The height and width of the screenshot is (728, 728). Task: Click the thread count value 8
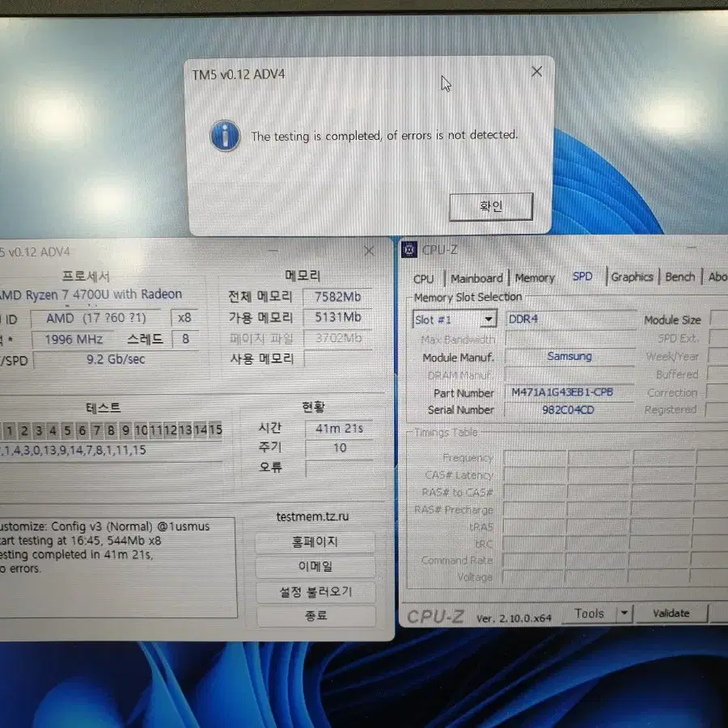[185, 339]
